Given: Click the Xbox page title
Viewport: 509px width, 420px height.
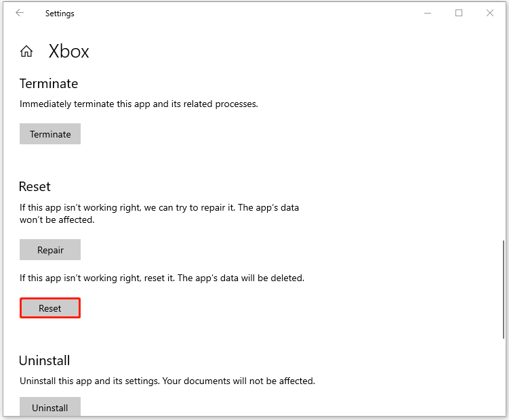Looking at the screenshot, I should pos(69,51).
